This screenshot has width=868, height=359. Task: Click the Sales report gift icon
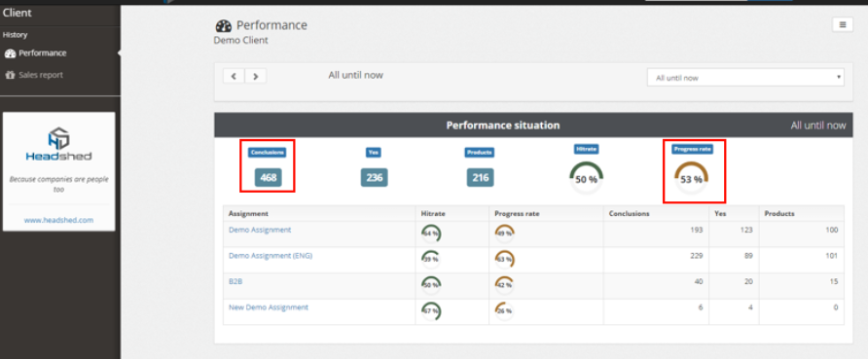[10, 75]
